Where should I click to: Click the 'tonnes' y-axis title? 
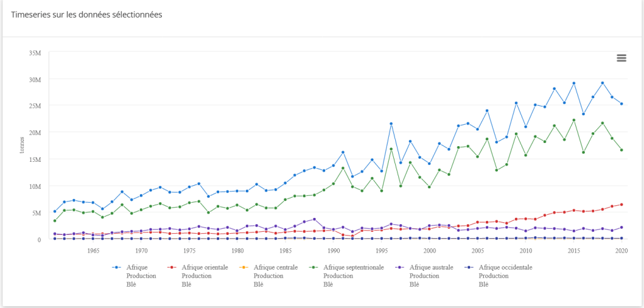coord(23,144)
